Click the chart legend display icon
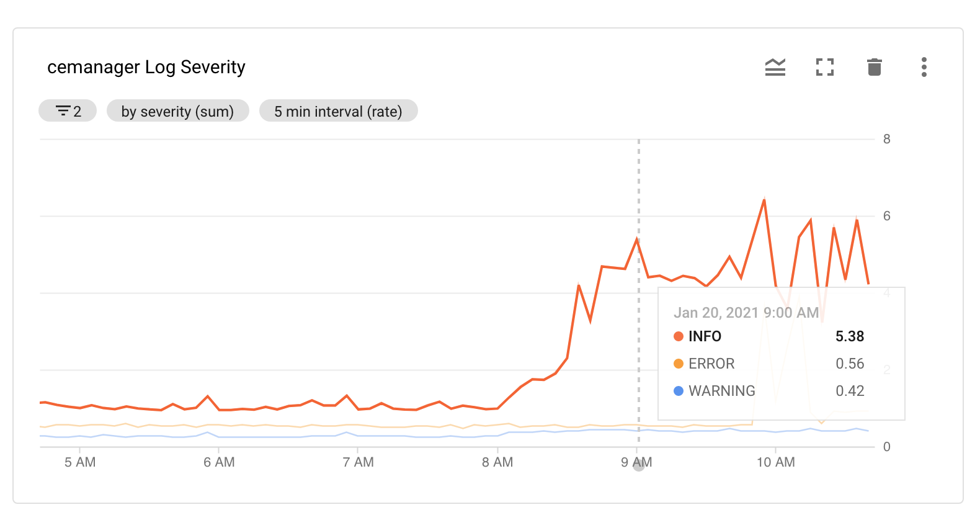The width and height of the screenshot is (980, 520). [775, 67]
